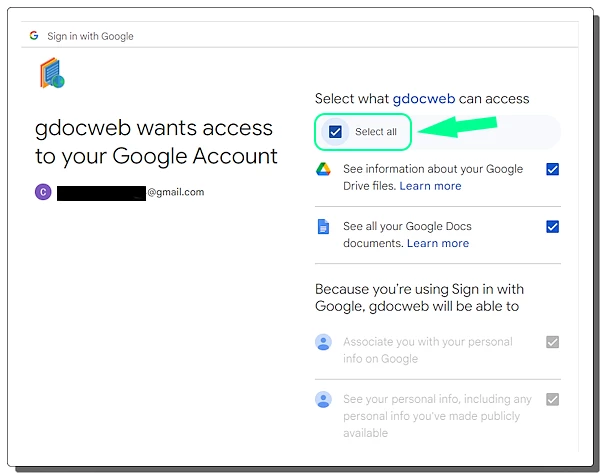Click the Google Drive icon

click(x=323, y=169)
